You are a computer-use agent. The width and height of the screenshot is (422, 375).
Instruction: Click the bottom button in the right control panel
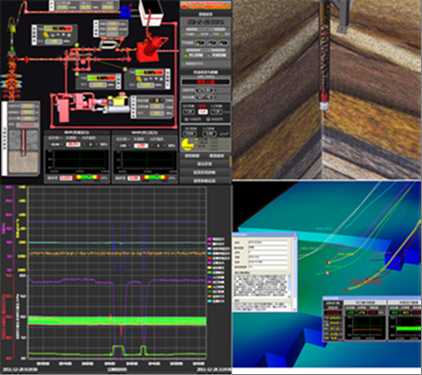pyautogui.click(x=205, y=180)
